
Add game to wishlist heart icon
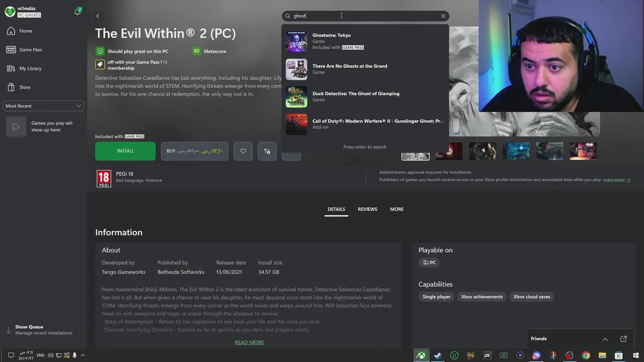243,151
